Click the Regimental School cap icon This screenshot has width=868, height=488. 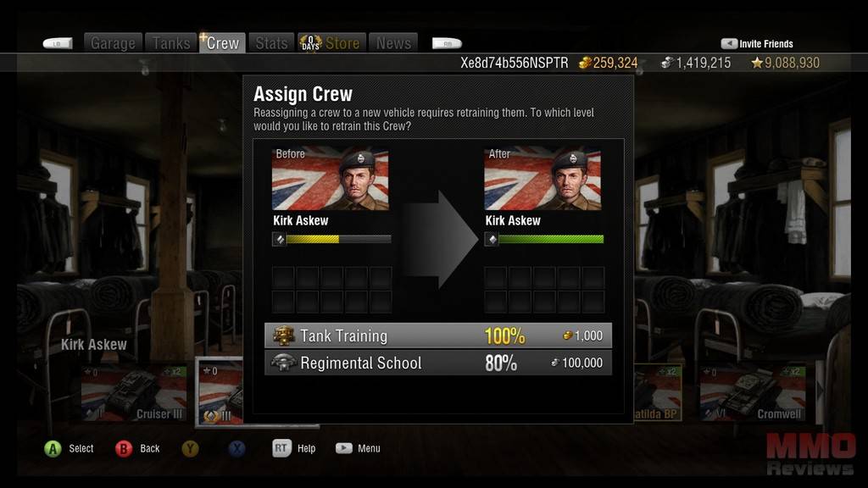pyautogui.click(x=283, y=363)
